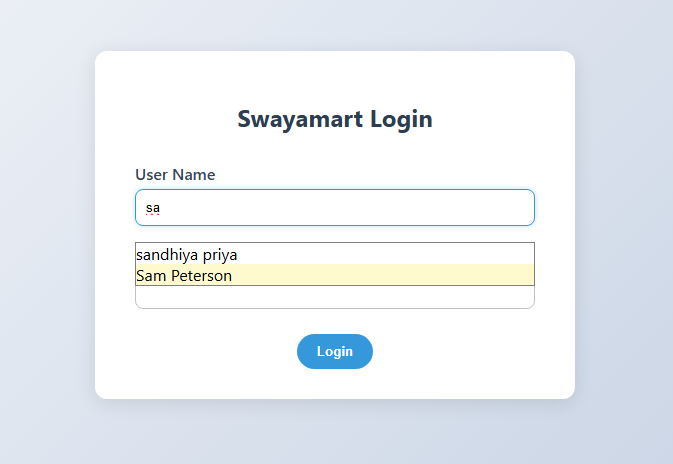673x464 pixels.
Task: Click the 'Swayamart Login' heading
Action: tap(334, 119)
